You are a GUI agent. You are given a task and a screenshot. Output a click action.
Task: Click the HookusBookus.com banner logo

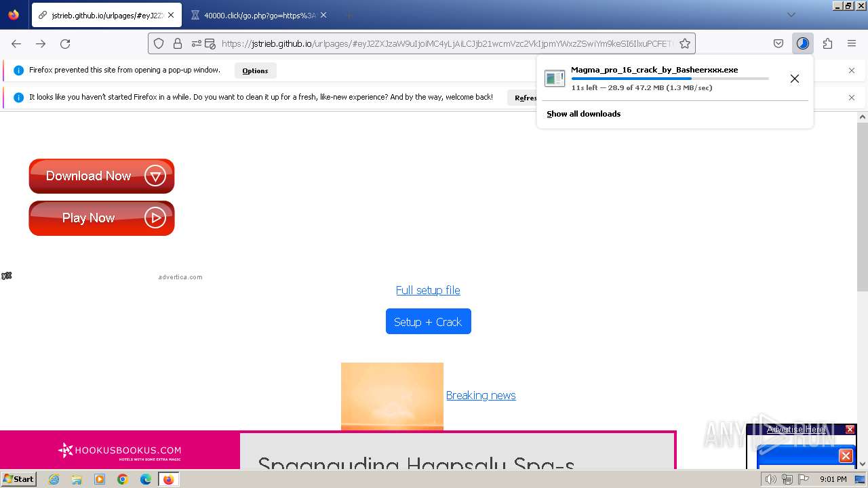point(119,451)
